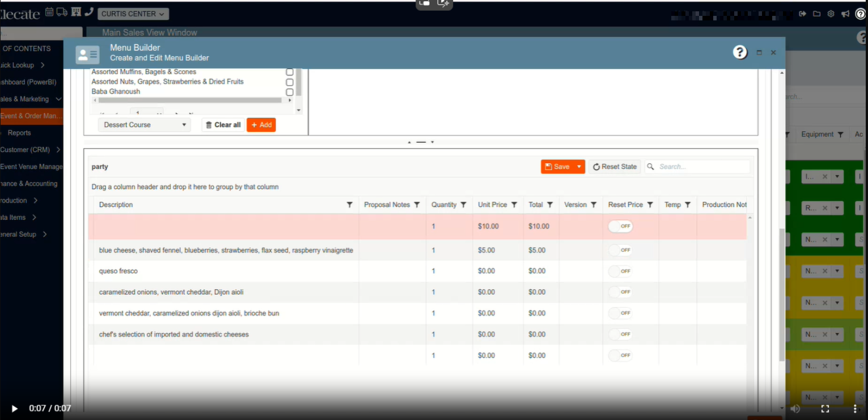The width and height of the screenshot is (868, 420).
Task: Open the settings gear icon
Action: click(x=831, y=14)
